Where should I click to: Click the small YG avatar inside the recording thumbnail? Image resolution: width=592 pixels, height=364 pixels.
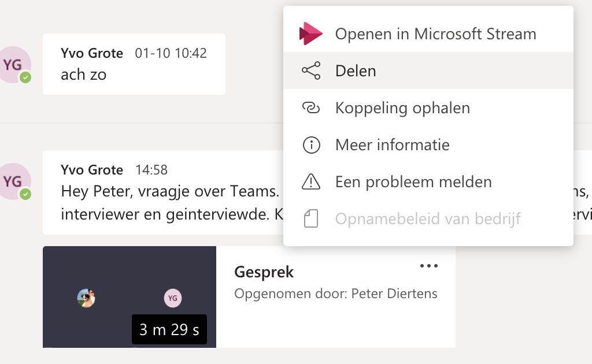[172, 298]
